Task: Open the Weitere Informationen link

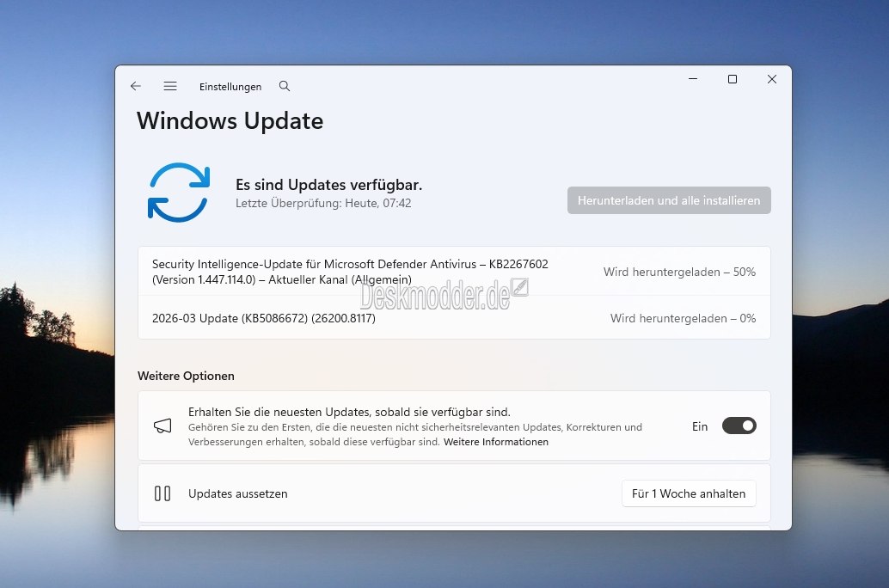Action: (496, 442)
